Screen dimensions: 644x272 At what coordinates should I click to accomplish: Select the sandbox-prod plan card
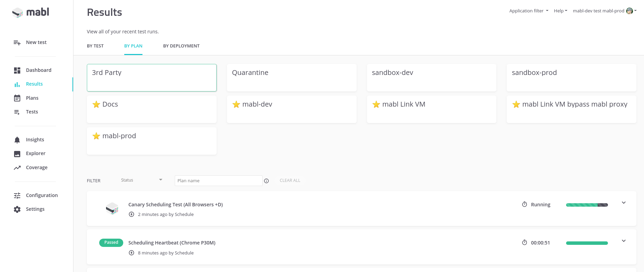(572, 78)
